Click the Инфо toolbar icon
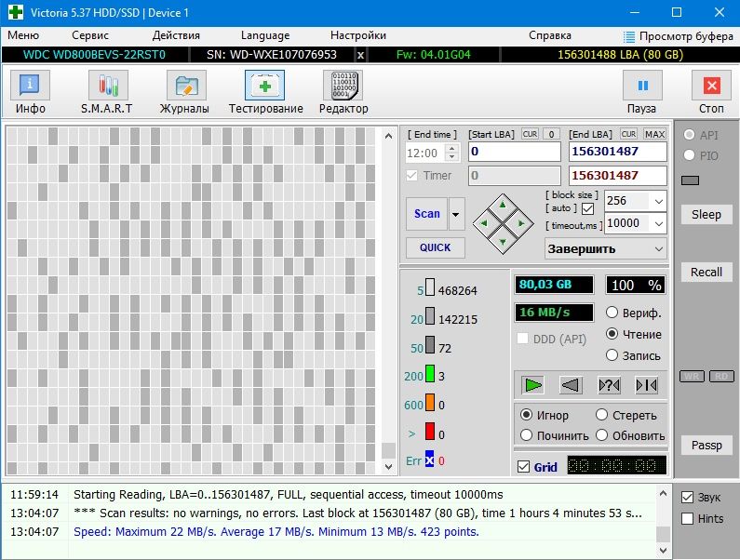740x560 pixels. (31, 87)
